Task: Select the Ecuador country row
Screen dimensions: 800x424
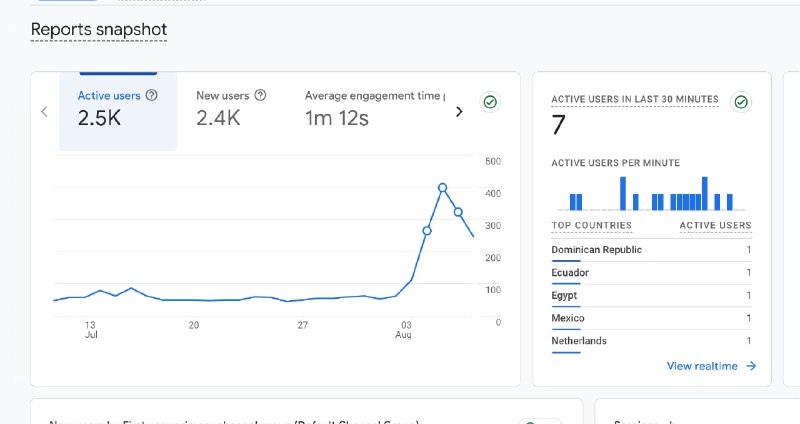Action: pos(652,273)
